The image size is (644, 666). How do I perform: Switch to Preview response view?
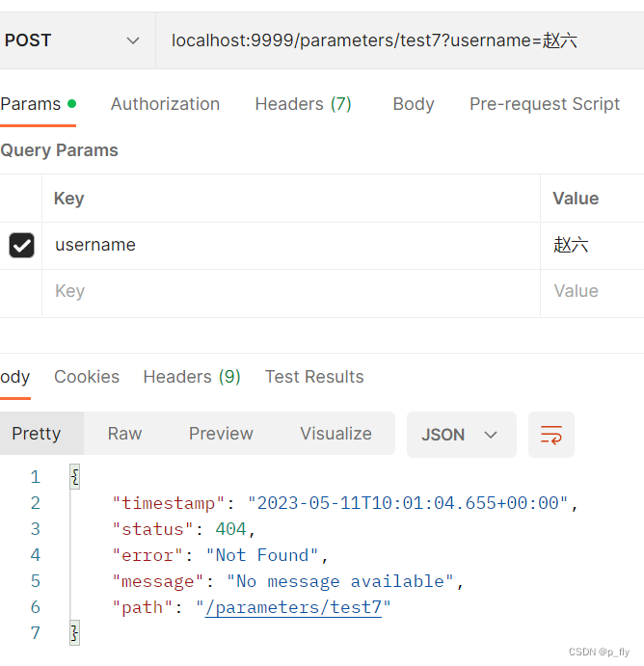click(221, 434)
